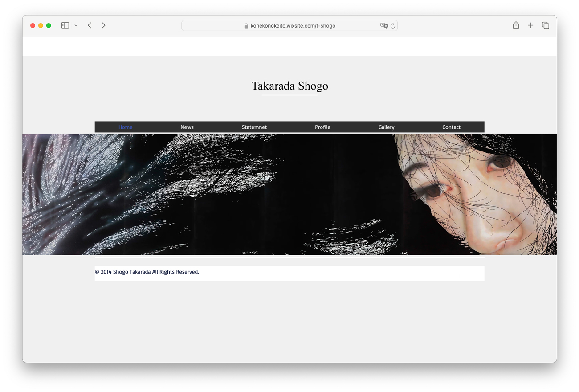Click the painted face banner image
The image size is (579, 392).
point(289,194)
